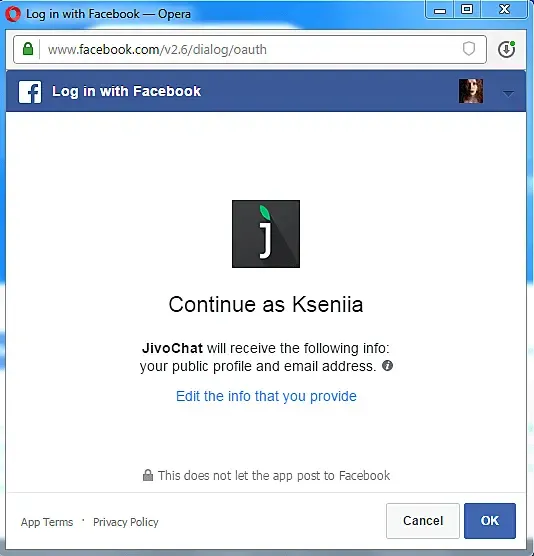The width and height of the screenshot is (534, 556).
Task: Click the green padlock security icon
Action: tap(28, 49)
